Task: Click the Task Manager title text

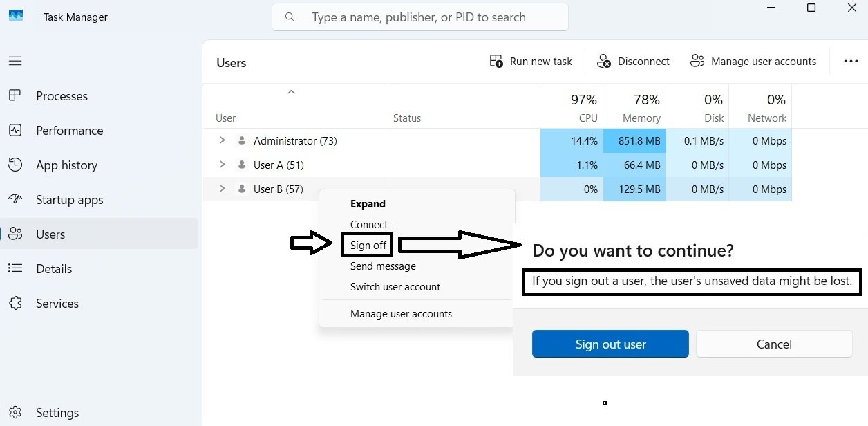Action: click(75, 17)
